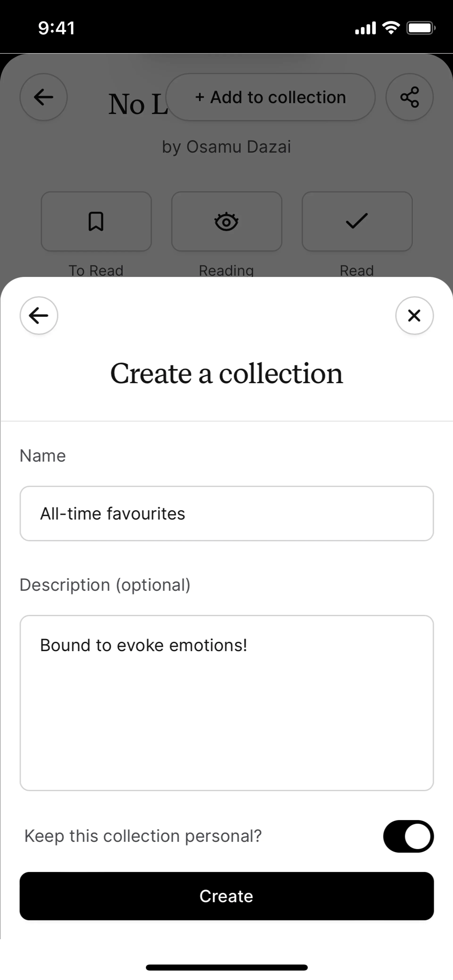Tap the Create a collection heading
Image resolution: width=453 pixels, height=980 pixels.
(x=226, y=374)
